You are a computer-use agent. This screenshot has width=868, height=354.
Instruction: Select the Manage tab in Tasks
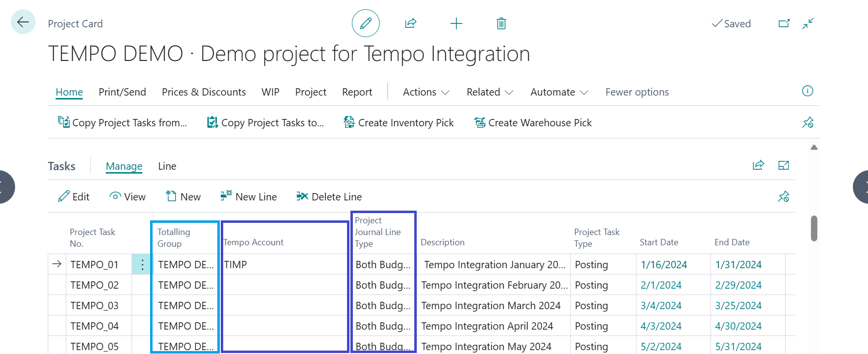point(124,166)
